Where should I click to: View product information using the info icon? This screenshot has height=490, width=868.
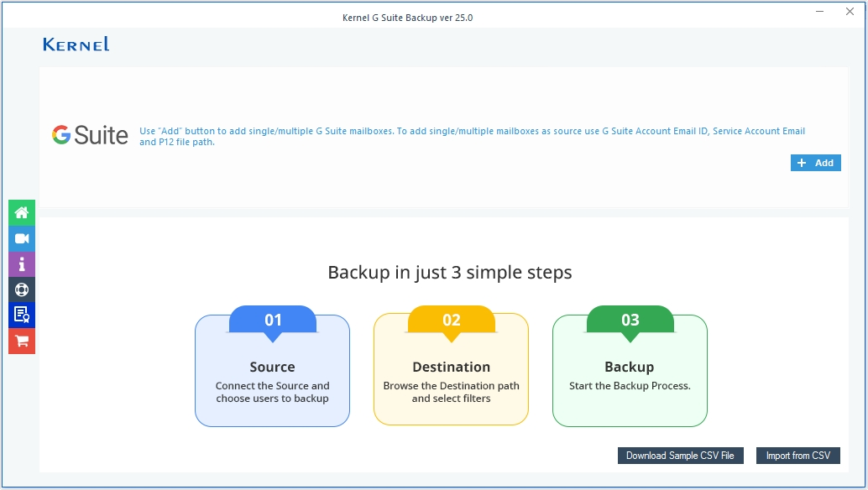tap(21, 263)
